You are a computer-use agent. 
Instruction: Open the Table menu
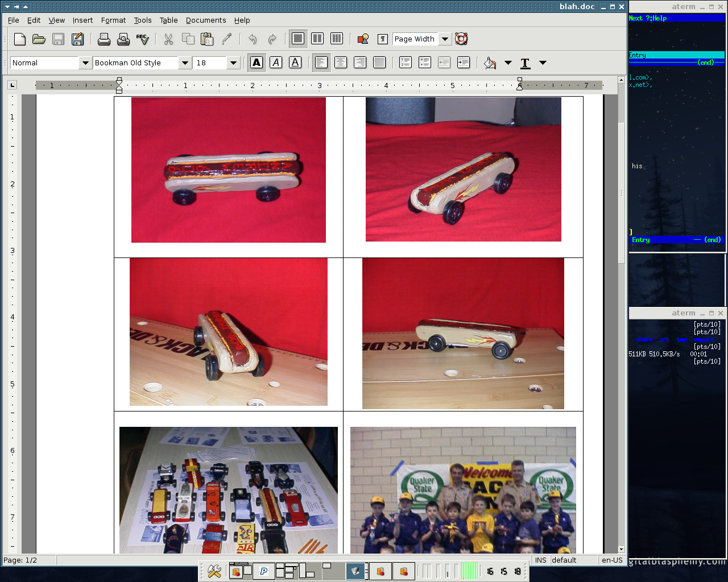168,20
